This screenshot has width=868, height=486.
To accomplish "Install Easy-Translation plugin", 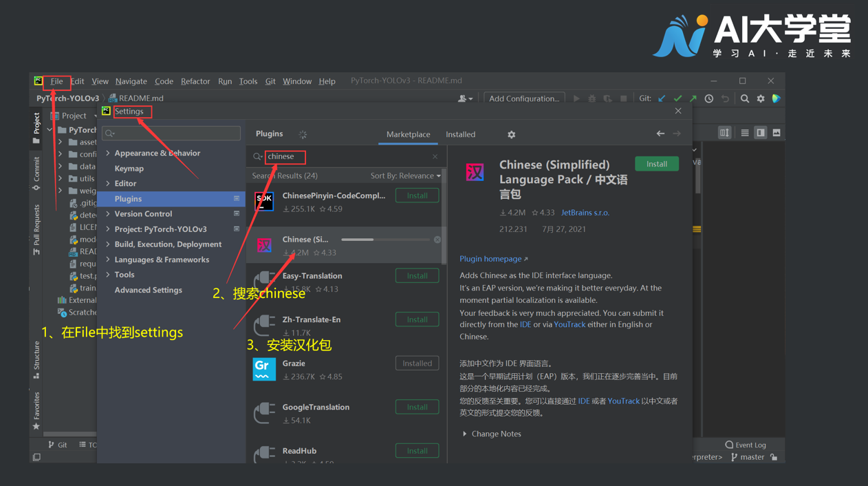I will (417, 275).
